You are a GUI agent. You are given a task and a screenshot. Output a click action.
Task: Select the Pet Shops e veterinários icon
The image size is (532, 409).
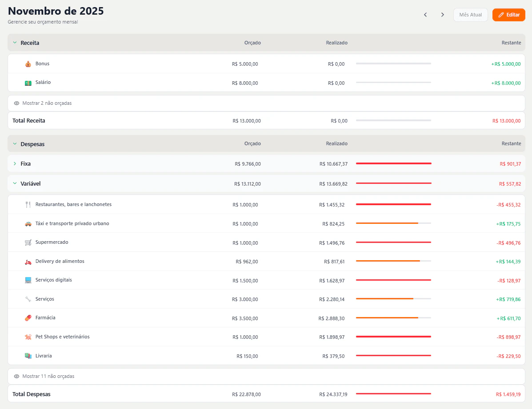pos(27,337)
